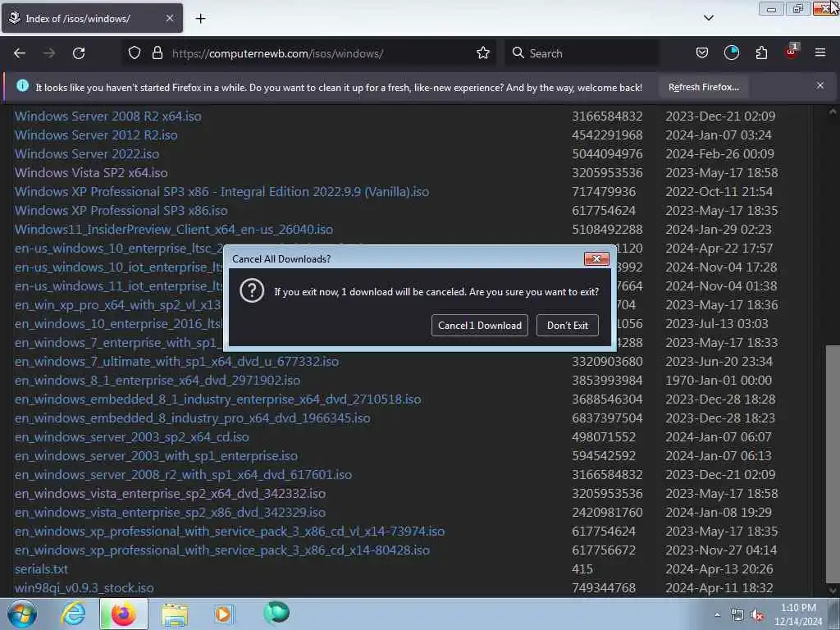Viewport: 840px width, 630px height.
Task: Click the page vertical scrollbar thumb
Action: 833,463
